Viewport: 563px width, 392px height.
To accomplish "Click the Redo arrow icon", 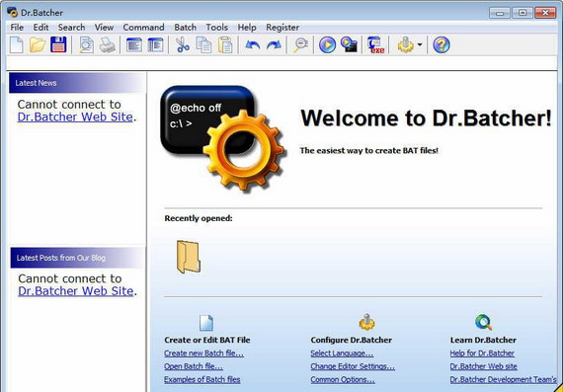I will pyautogui.click(x=274, y=45).
